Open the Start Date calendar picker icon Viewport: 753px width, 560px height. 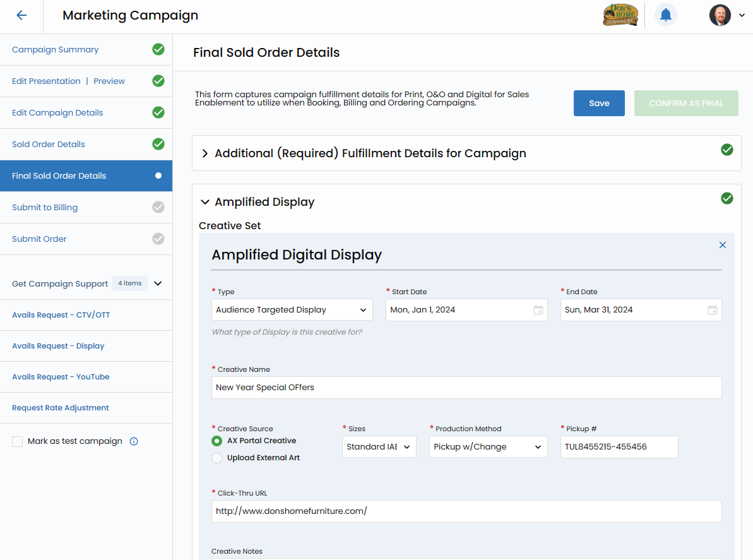[538, 310]
